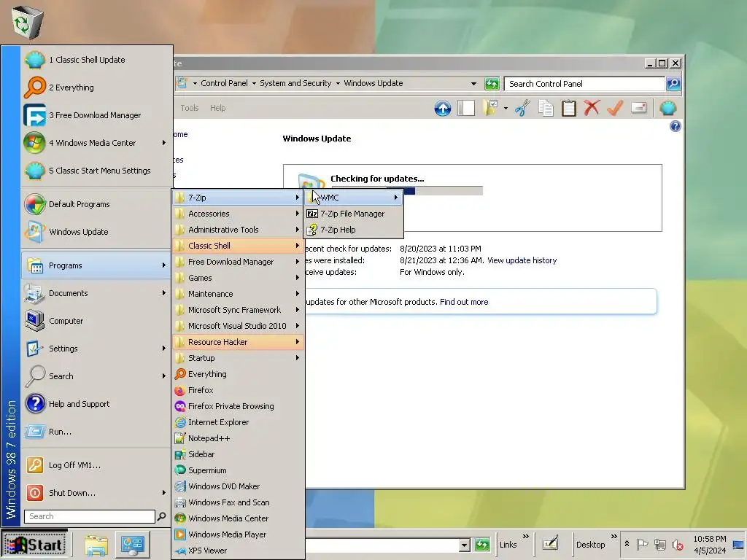
Task: Open the taskbar Links toolbar
Action: point(508,545)
